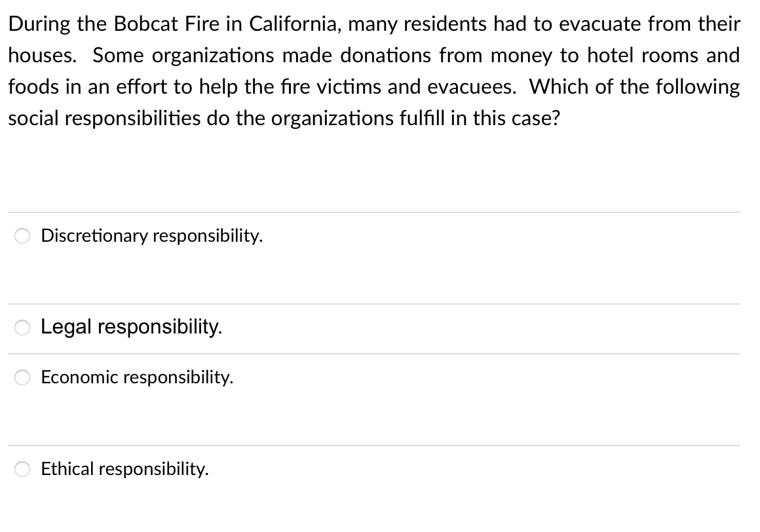The image size is (760, 532).
Task: Choose the Economic responsibility radio button
Action: 22,377
